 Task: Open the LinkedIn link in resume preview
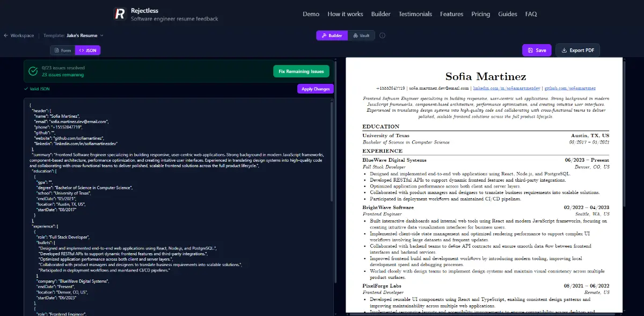click(507, 88)
